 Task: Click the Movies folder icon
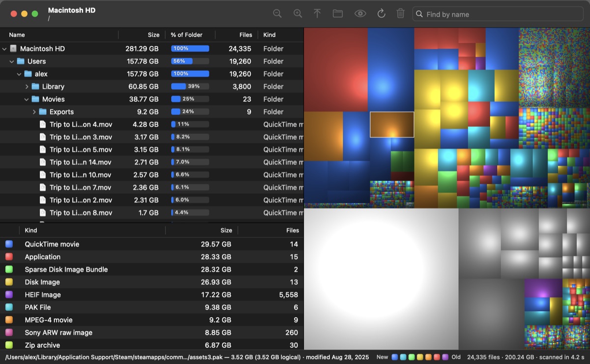(x=35, y=99)
